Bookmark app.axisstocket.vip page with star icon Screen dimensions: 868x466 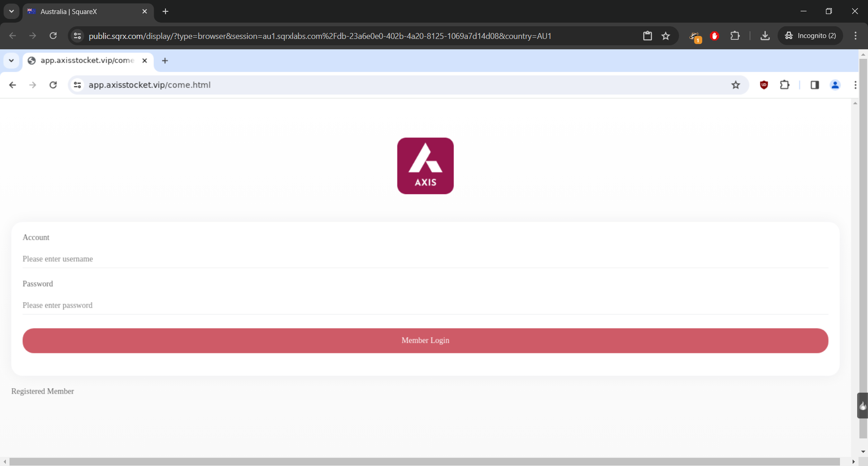point(736,85)
